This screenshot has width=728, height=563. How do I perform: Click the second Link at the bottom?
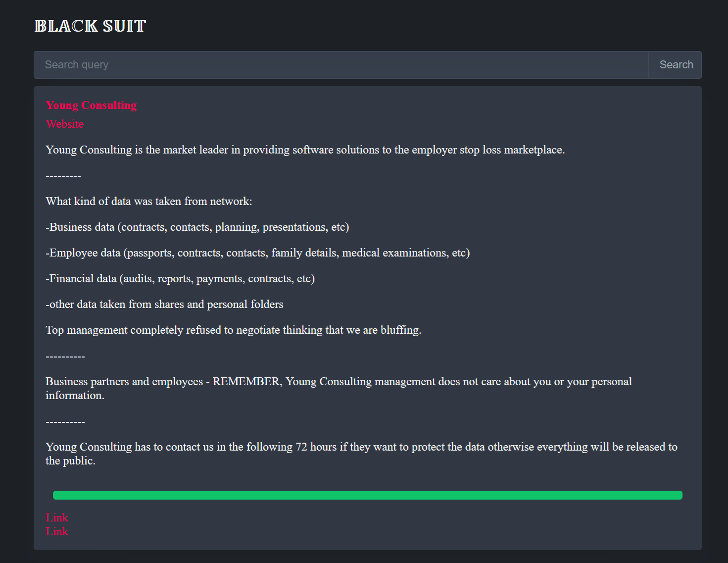pyautogui.click(x=57, y=532)
